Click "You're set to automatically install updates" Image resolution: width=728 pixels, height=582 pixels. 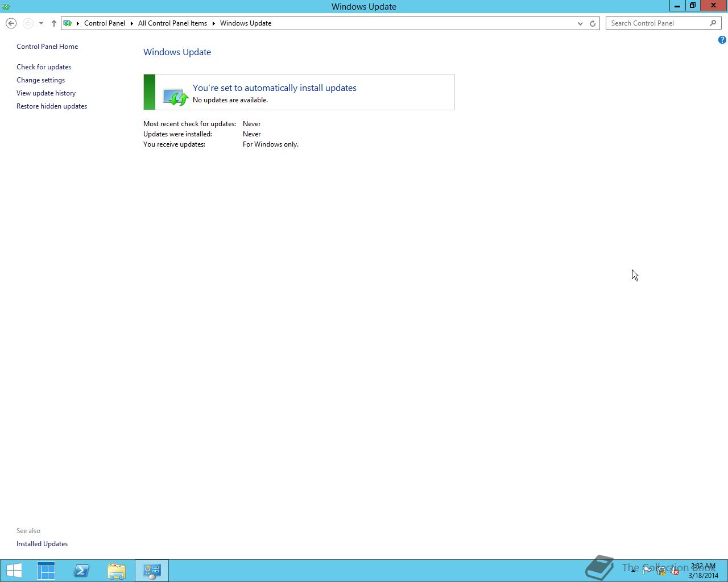(275, 88)
